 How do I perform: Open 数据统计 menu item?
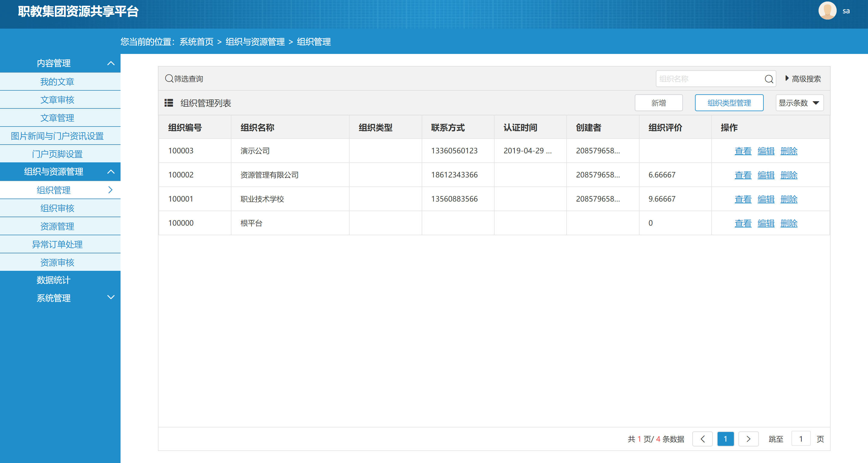pyautogui.click(x=54, y=280)
